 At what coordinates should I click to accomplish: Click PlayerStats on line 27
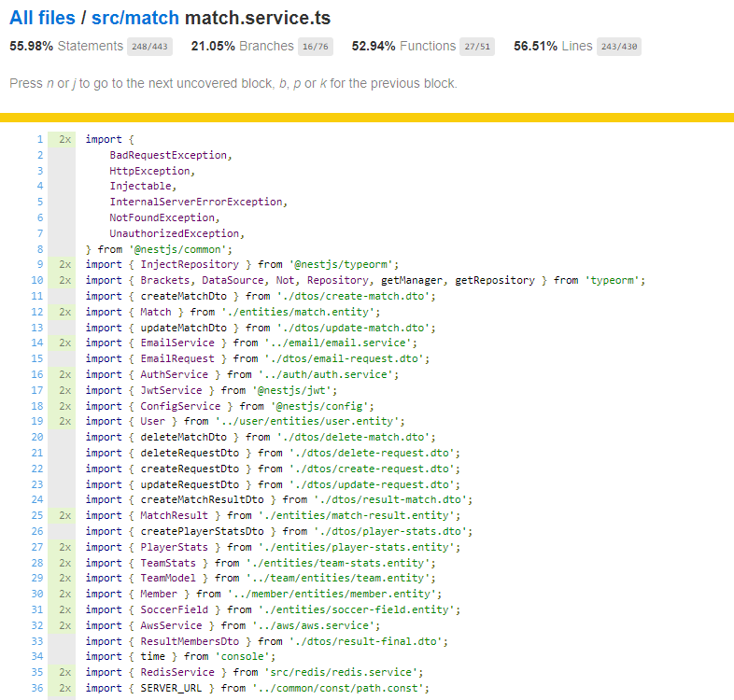[x=174, y=548]
